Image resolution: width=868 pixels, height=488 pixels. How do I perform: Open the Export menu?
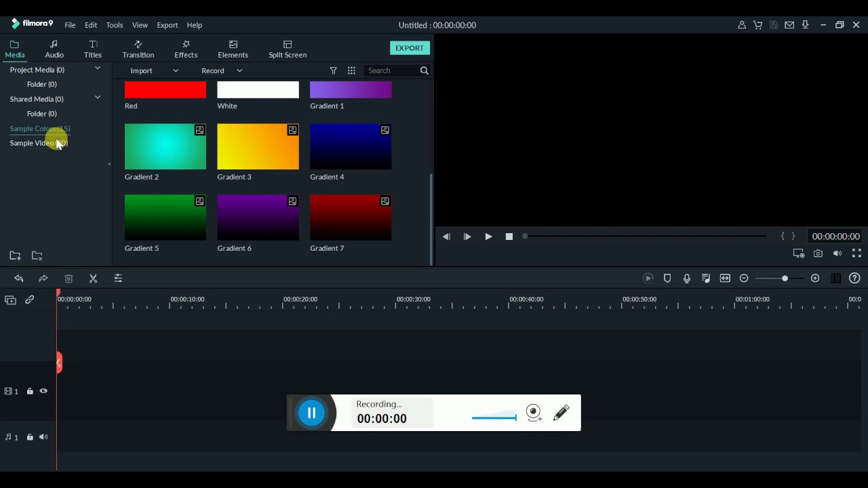167,25
